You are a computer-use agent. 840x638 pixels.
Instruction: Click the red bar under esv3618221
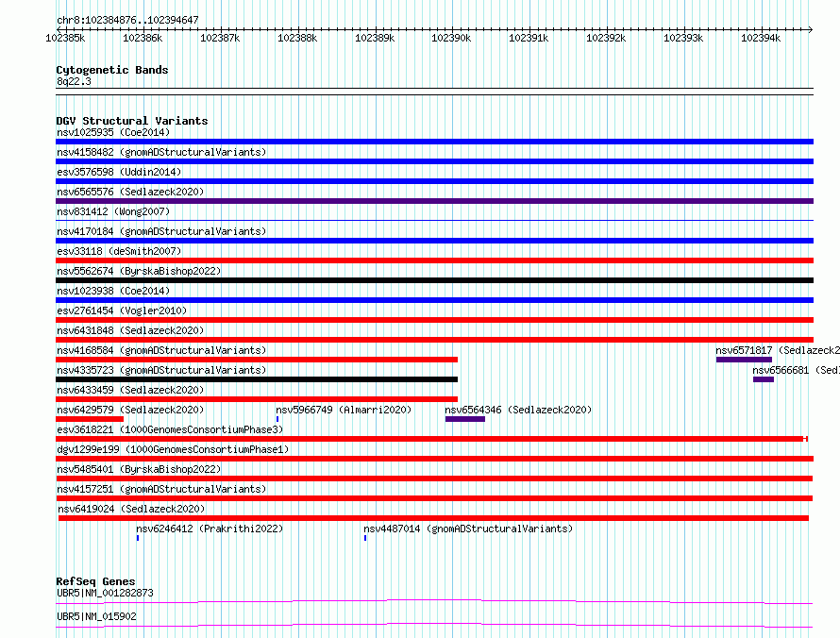[431, 439]
